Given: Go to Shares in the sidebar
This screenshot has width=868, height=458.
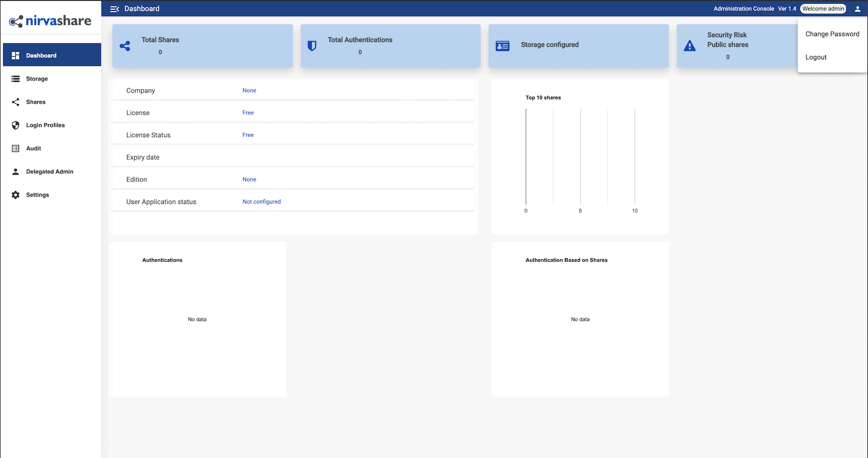Looking at the screenshot, I should (36, 102).
